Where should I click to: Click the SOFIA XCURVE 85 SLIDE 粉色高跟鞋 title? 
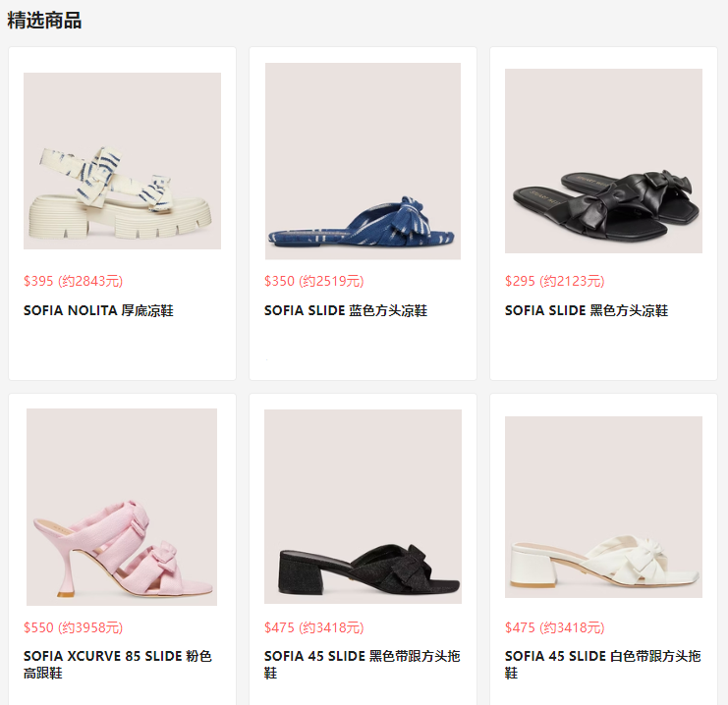pyautogui.click(x=118, y=664)
